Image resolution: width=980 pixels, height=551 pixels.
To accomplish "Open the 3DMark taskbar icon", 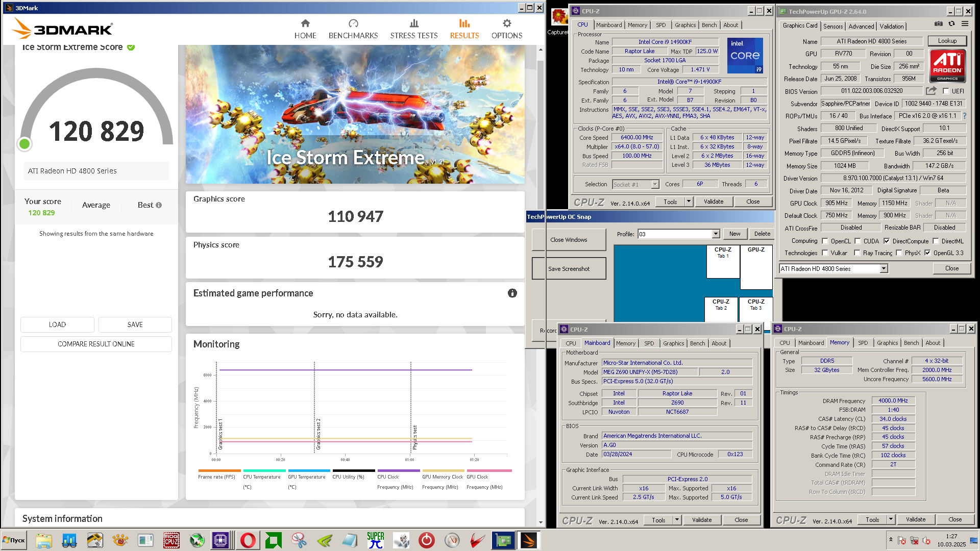I will coord(529,540).
